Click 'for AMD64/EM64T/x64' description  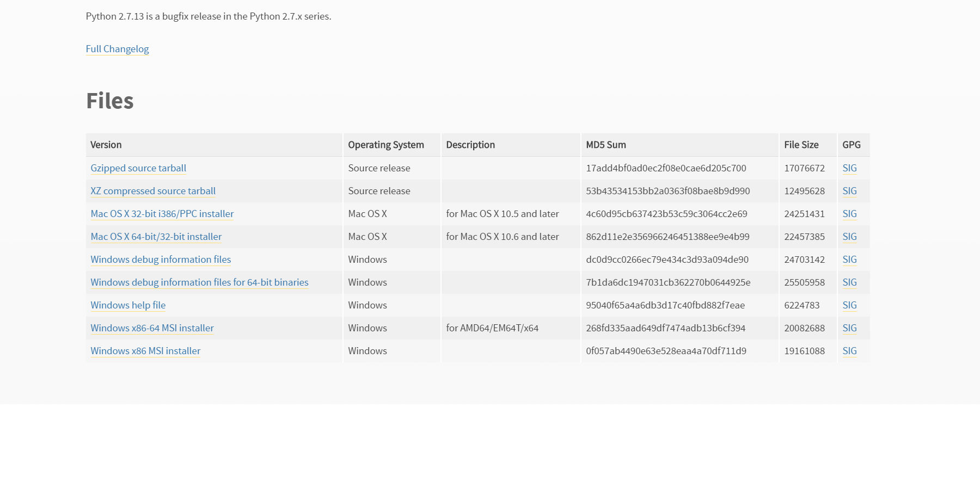(492, 328)
